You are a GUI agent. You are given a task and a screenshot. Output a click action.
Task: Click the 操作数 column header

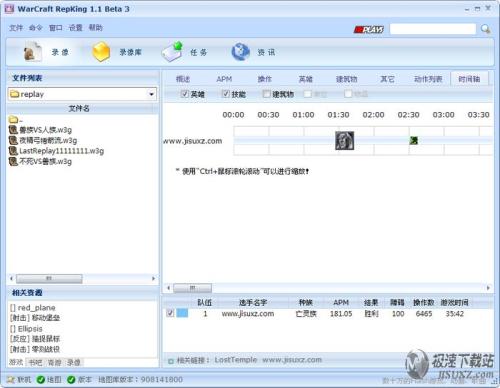(423, 303)
